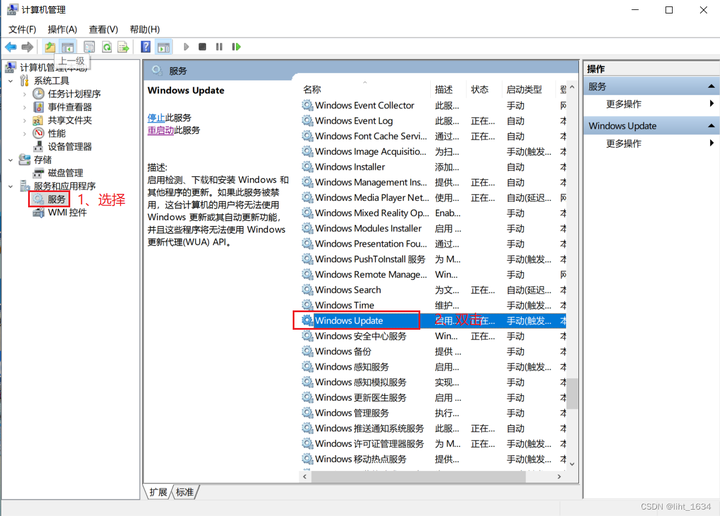The image size is (720, 516).
Task: Sort by the 启动类型 column header
Action: [x=529, y=90]
